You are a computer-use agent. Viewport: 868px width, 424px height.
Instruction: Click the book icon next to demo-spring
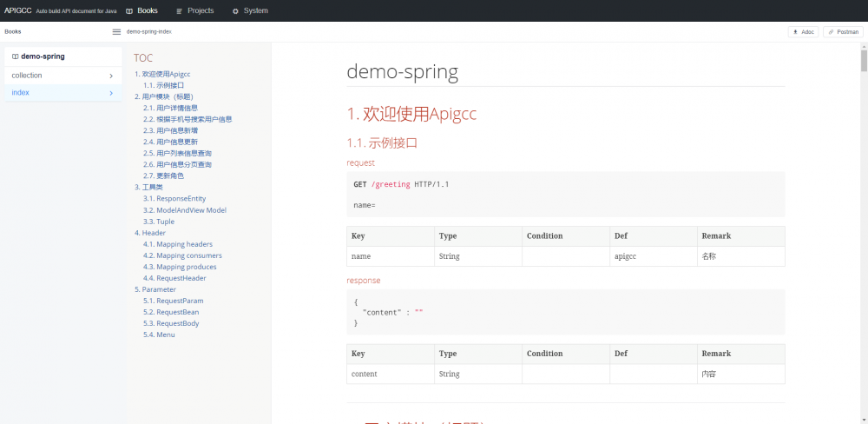tap(15, 56)
